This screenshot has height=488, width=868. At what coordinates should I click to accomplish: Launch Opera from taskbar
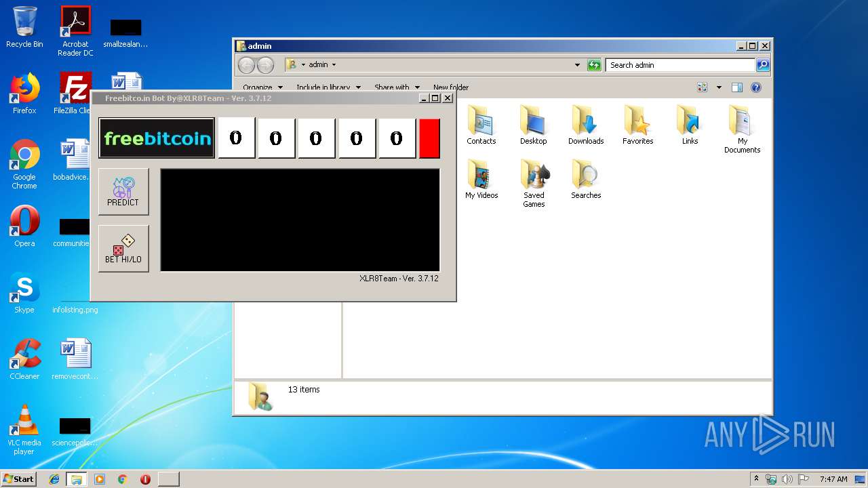coord(145,479)
